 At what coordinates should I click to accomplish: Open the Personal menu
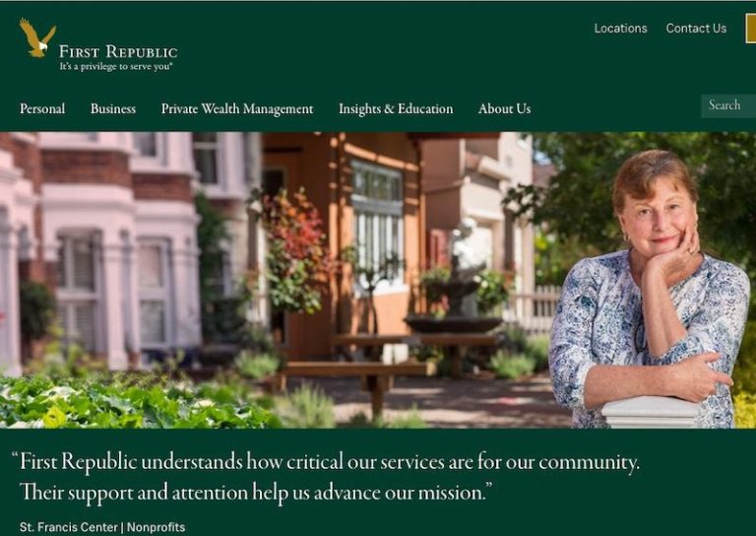point(42,109)
